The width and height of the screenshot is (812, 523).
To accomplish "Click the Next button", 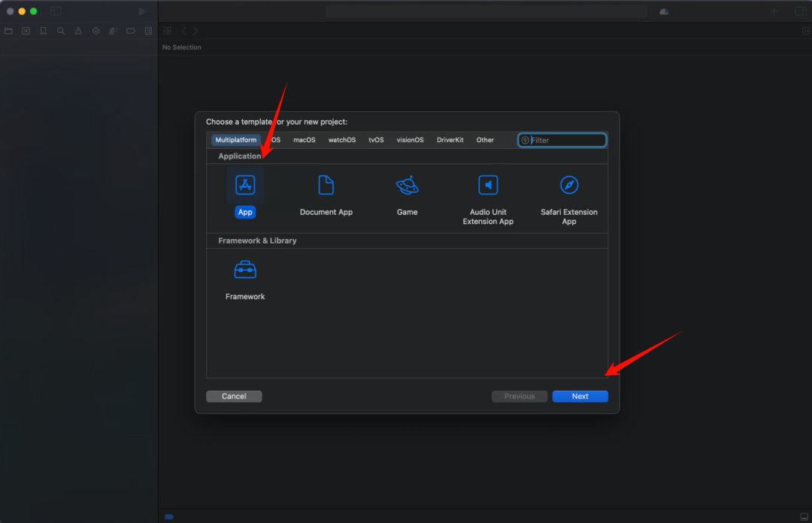I will [580, 396].
